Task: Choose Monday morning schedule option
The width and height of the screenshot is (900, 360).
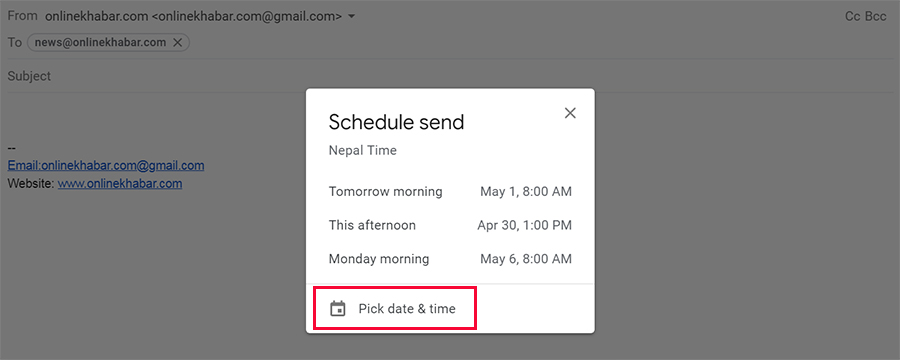Action: (450, 259)
